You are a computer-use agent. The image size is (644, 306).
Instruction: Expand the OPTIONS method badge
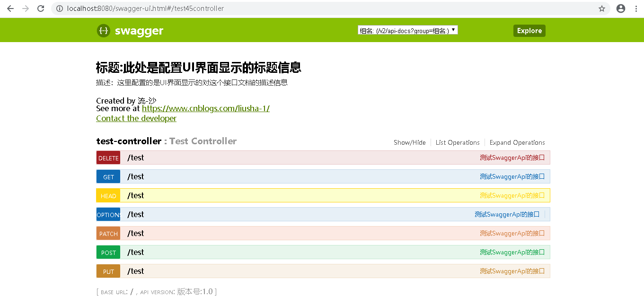108,215
